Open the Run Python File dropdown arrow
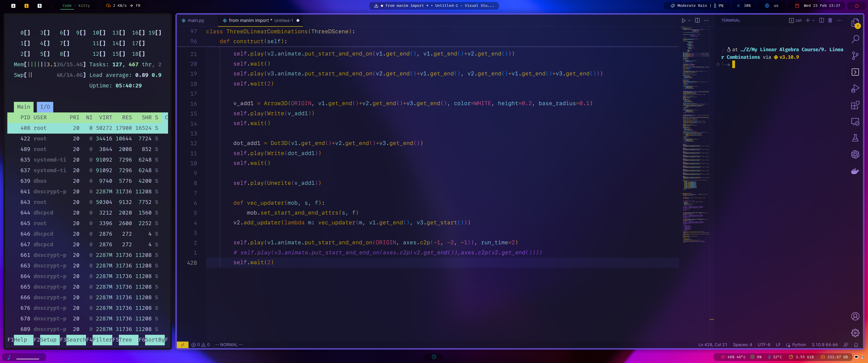Image resolution: width=868 pixels, height=363 pixels. (x=689, y=20)
